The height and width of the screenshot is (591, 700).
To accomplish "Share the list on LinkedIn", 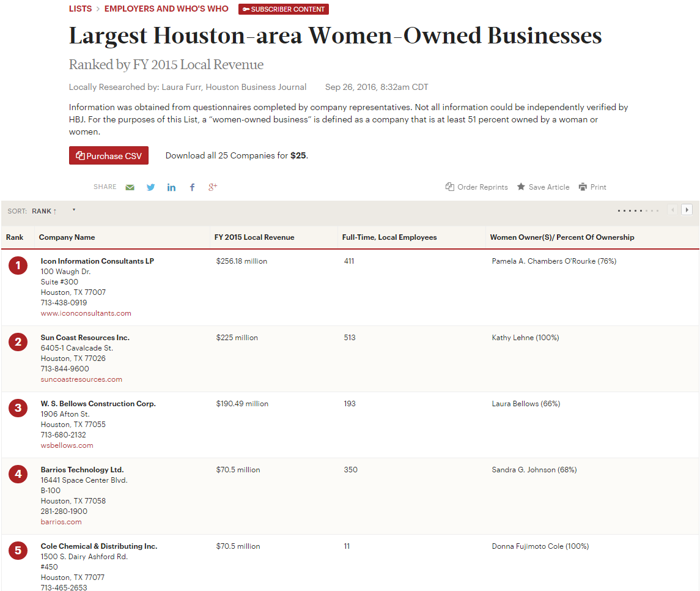I will point(171,187).
